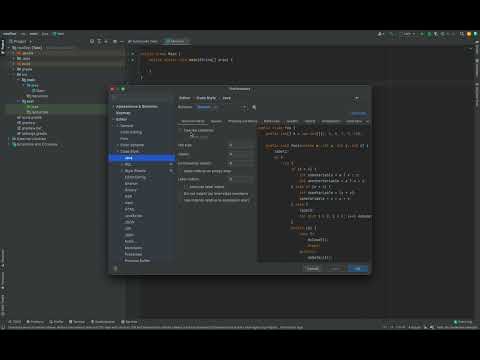Open the Preferences help question-mark icon
480x360 pixels.
pyautogui.click(x=116, y=268)
